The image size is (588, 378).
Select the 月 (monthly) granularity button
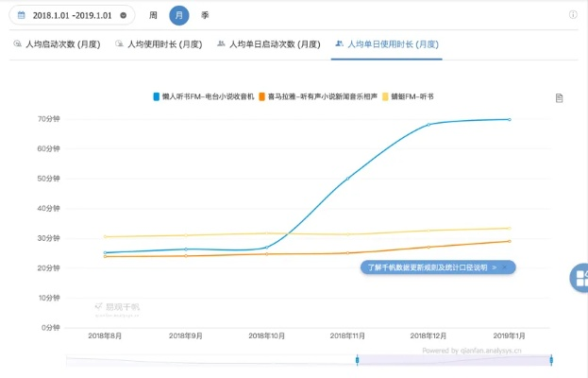pyautogui.click(x=179, y=16)
